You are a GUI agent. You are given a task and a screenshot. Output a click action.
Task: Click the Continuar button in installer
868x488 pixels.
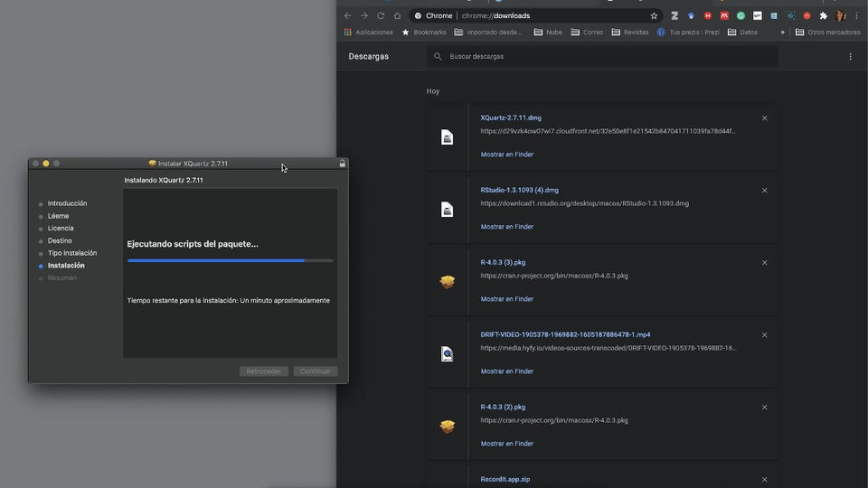[x=316, y=371]
